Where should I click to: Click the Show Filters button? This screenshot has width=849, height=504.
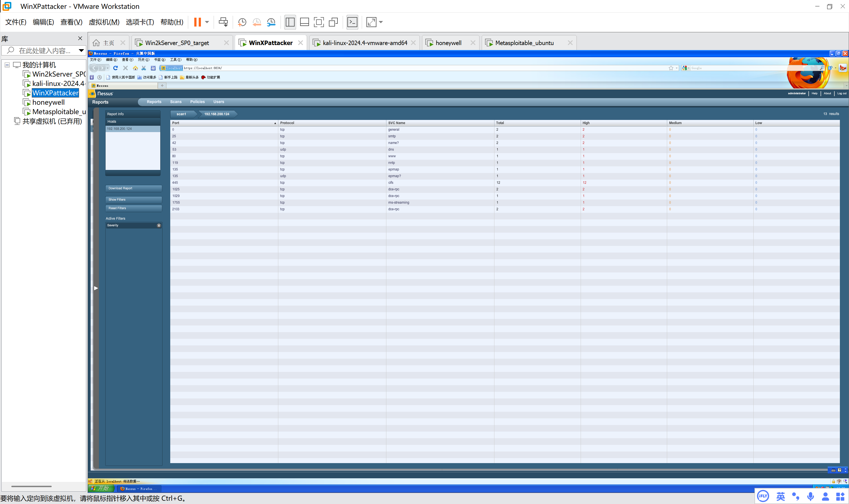coord(133,200)
